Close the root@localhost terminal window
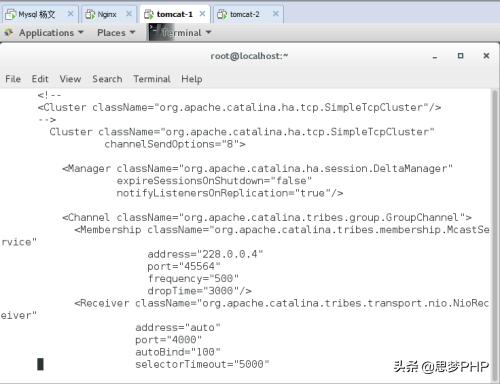 pos(486,56)
